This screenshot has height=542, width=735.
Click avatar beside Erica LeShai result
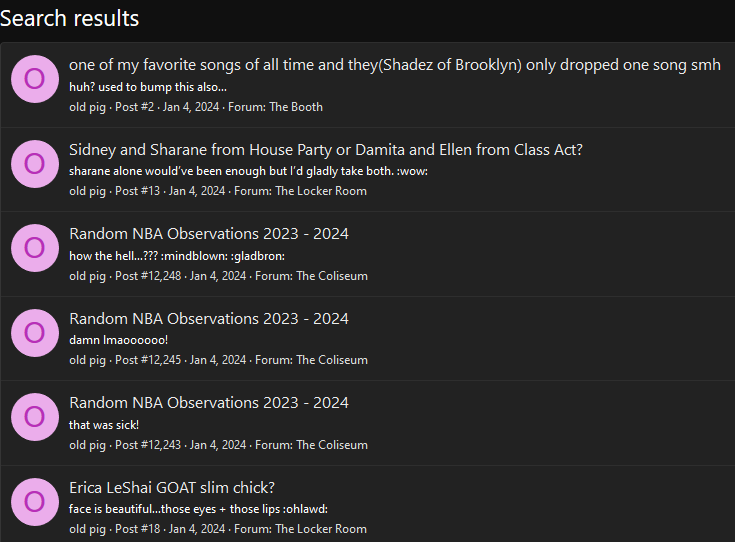pyautogui.click(x=34, y=501)
